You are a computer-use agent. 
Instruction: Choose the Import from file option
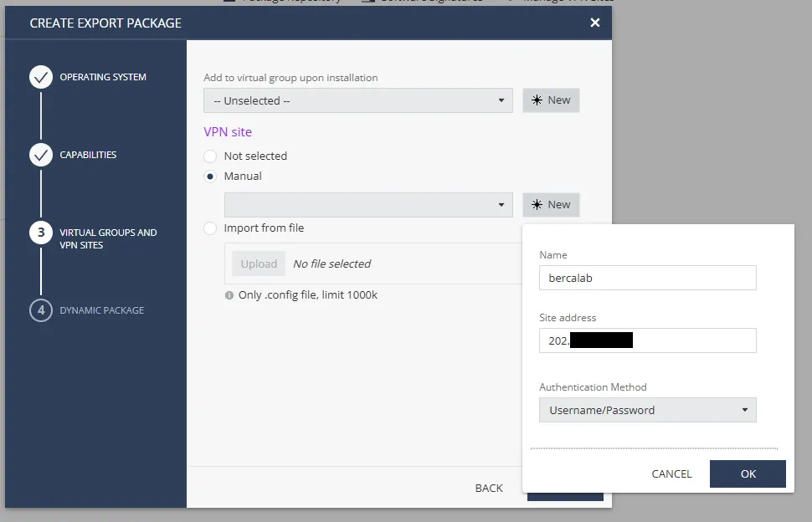pyautogui.click(x=210, y=228)
